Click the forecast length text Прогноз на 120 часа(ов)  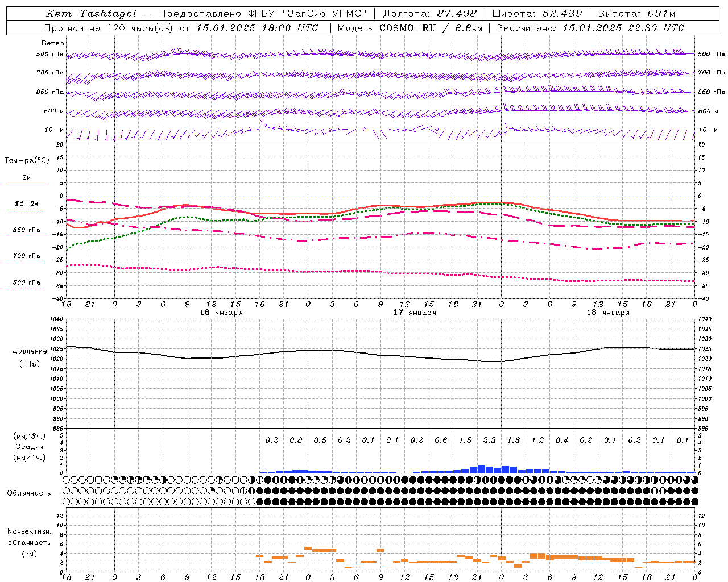[109, 28]
